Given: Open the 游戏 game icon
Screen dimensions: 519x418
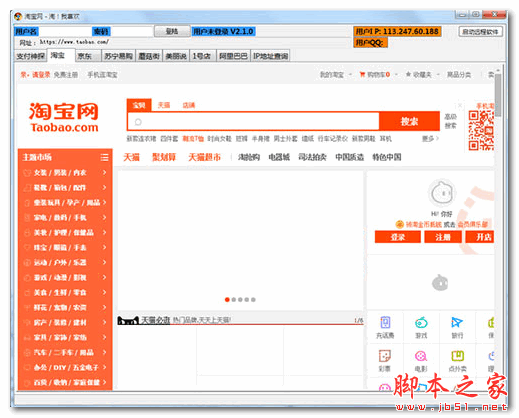Looking at the screenshot, I should pos(421,323).
